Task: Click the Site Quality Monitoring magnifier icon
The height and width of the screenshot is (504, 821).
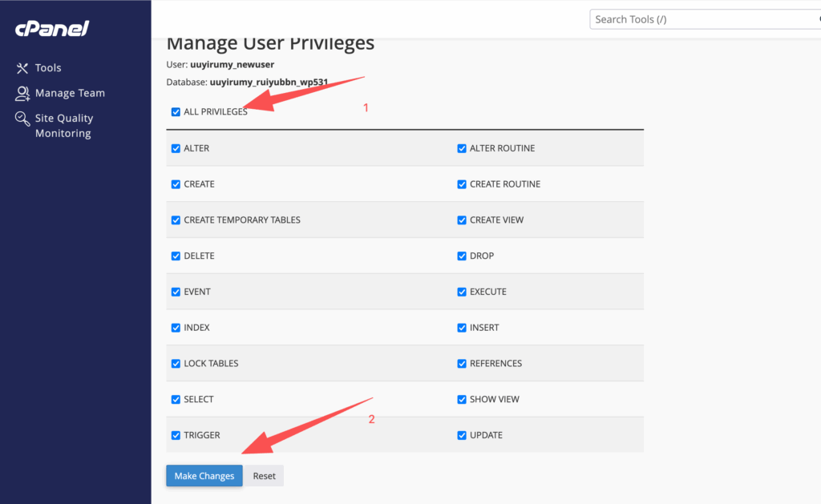Action: 22,119
